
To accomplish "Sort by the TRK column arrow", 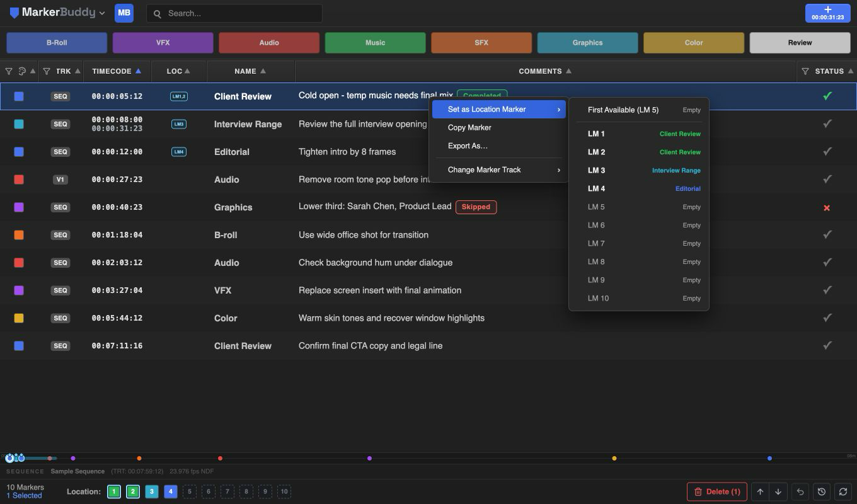I will [78, 71].
